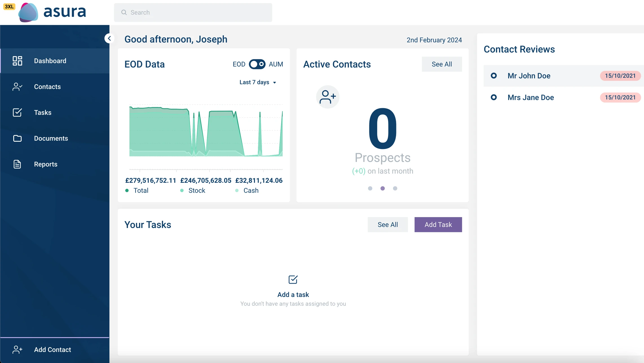
Task: Show first Active Contacts carousel slide dot
Action: coord(370,188)
